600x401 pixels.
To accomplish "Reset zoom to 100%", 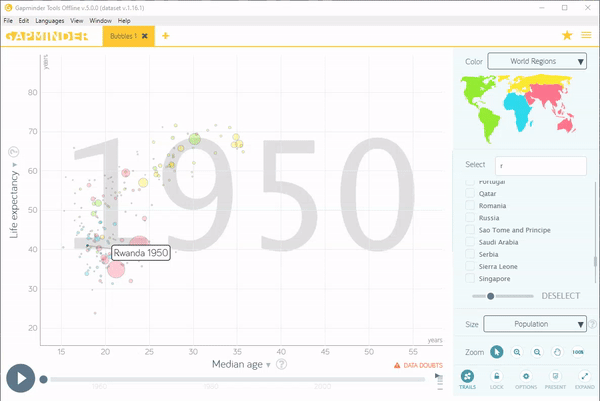I will (578, 352).
